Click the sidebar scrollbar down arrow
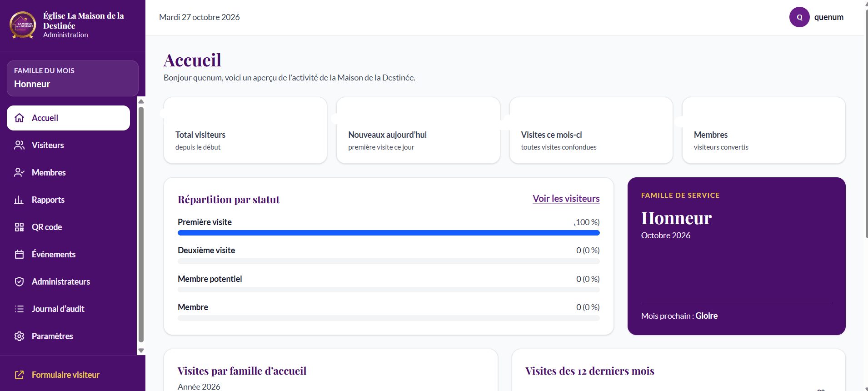The height and width of the screenshot is (391, 868). 141,351
